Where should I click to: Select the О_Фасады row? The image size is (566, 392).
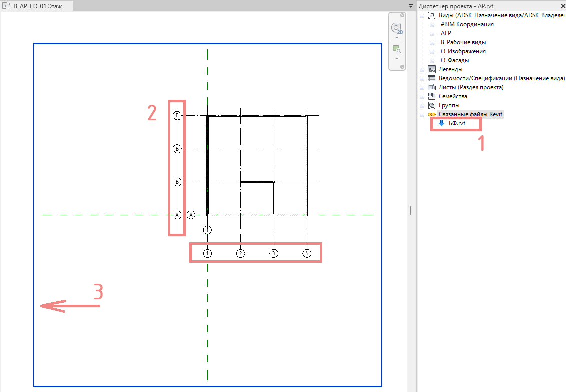[x=455, y=60]
